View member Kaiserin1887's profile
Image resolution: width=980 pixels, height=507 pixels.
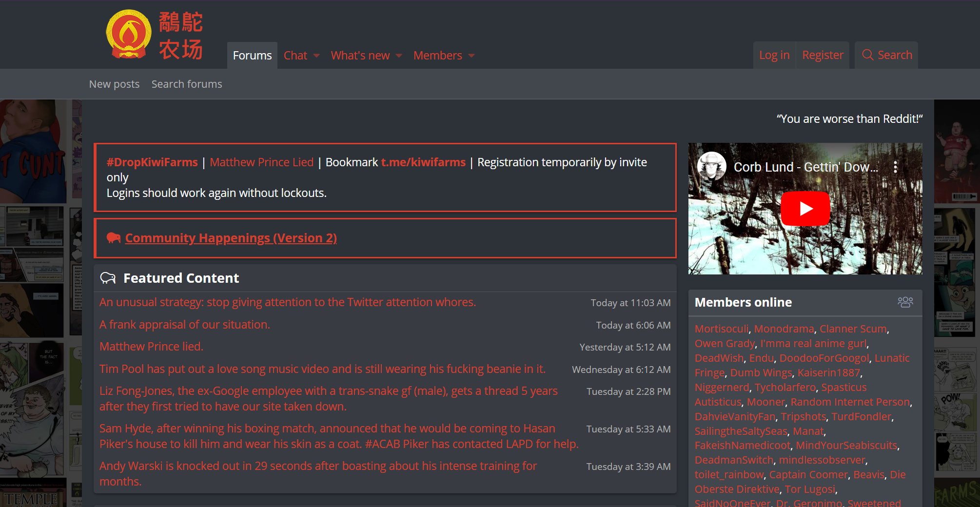pos(829,373)
